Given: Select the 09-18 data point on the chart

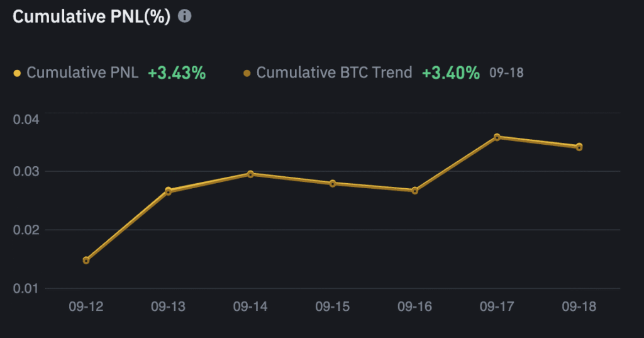Looking at the screenshot, I should point(579,147).
